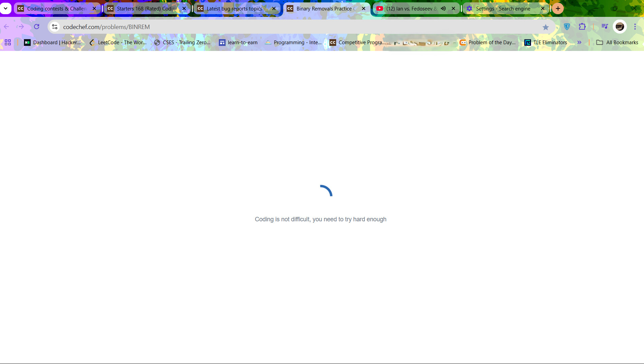Reload the CodeChef page

click(x=37, y=27)
